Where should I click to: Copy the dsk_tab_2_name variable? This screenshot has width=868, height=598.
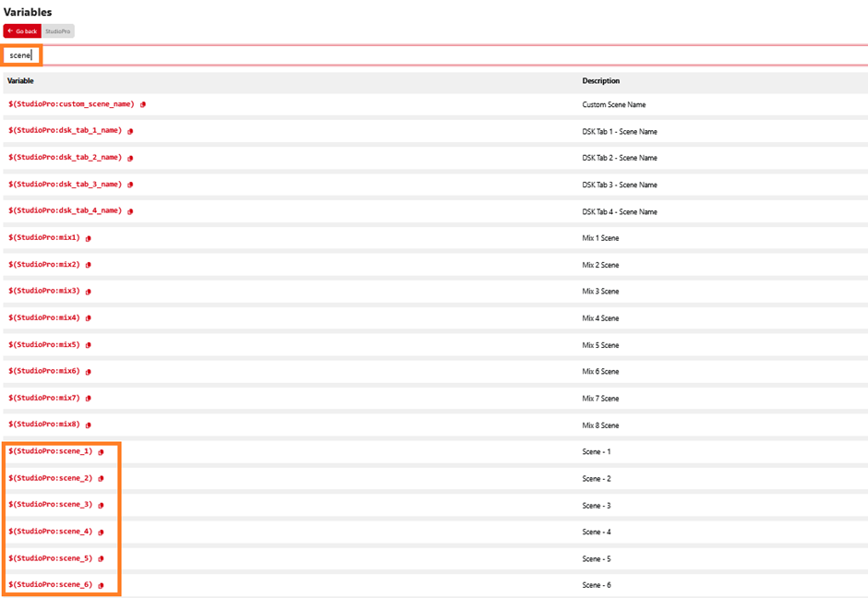[x=130, y=158]
